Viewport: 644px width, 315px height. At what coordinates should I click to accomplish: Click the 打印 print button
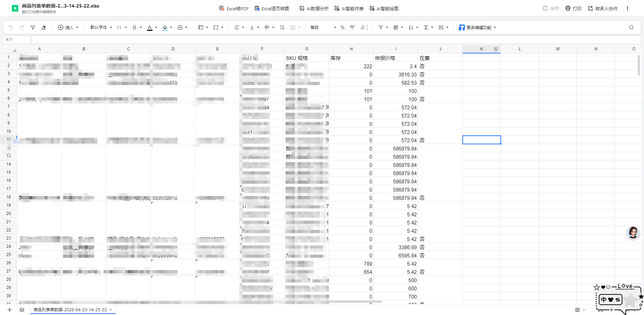click(573, 9)
